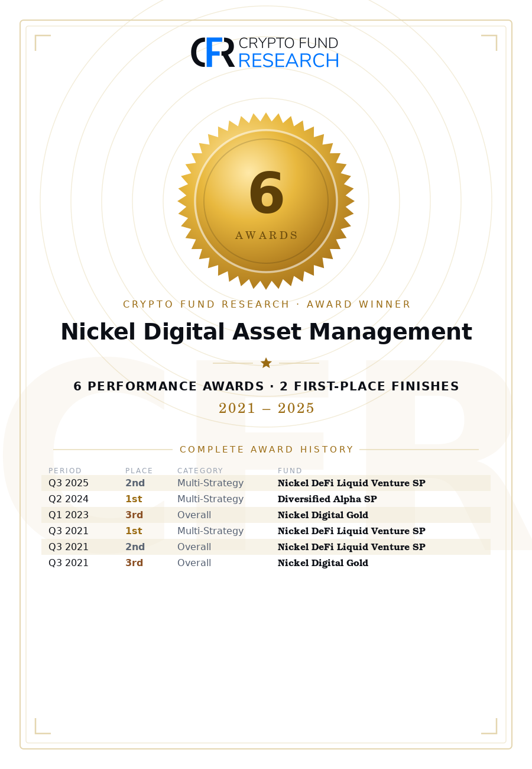Click 'Crypto Fund Research · Award Winner' tagline

tap(266, 305)
